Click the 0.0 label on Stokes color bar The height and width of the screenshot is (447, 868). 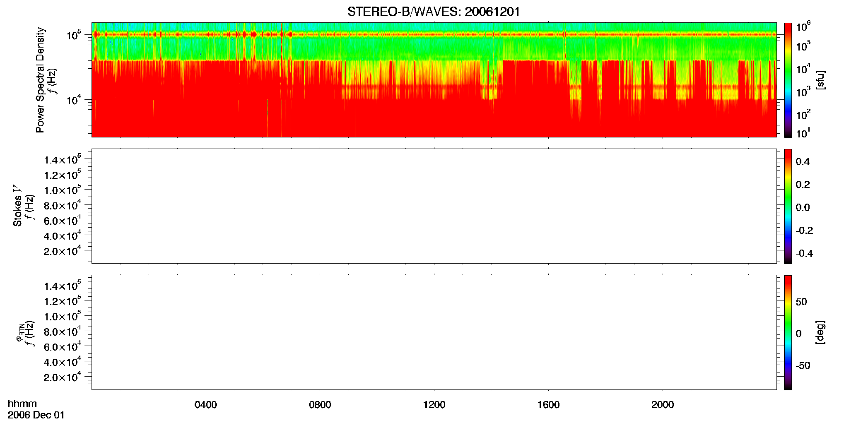pyautogui.click(x=803, y=208)
